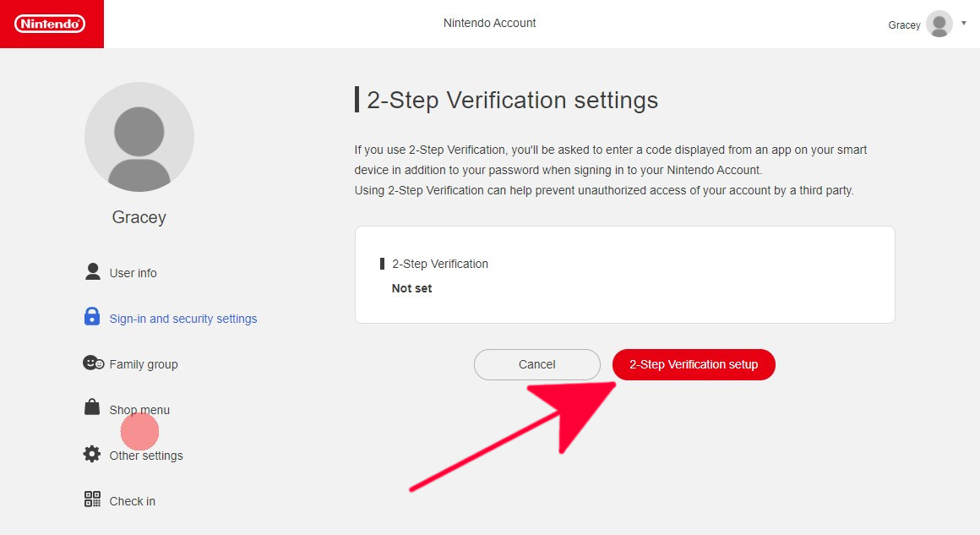The width and height of the screenshot is (980, 535).
Task: Open the dropdown arrow beside the account avatar
Action: click(x=963, y=25)
